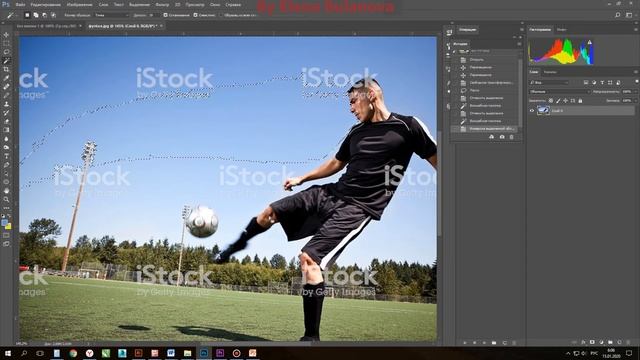Click the Слой 0 layer thumbnail
Image resolution: width=640 pixels, height=360 pixels.
[543, 111]
